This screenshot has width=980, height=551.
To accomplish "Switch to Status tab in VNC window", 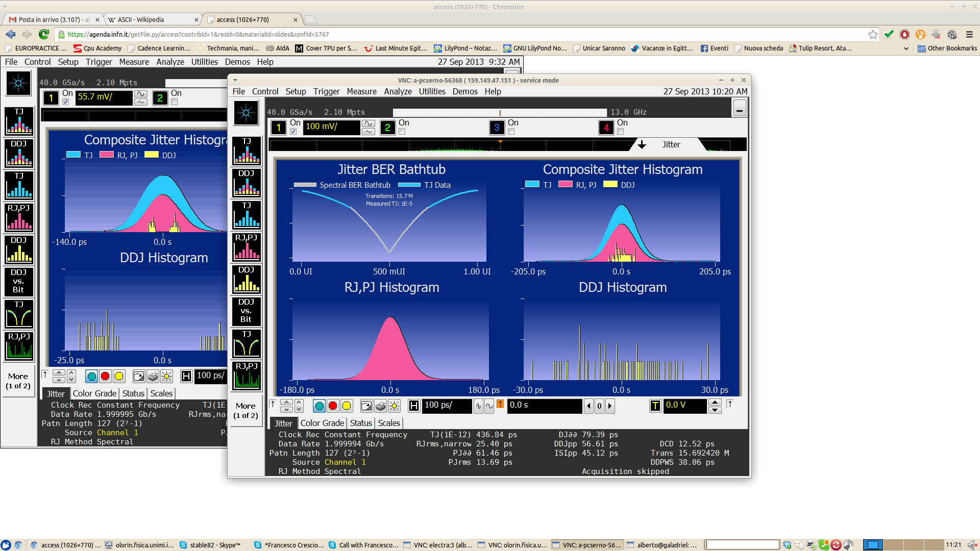I will pyautogui.click(x=361, y=423).
